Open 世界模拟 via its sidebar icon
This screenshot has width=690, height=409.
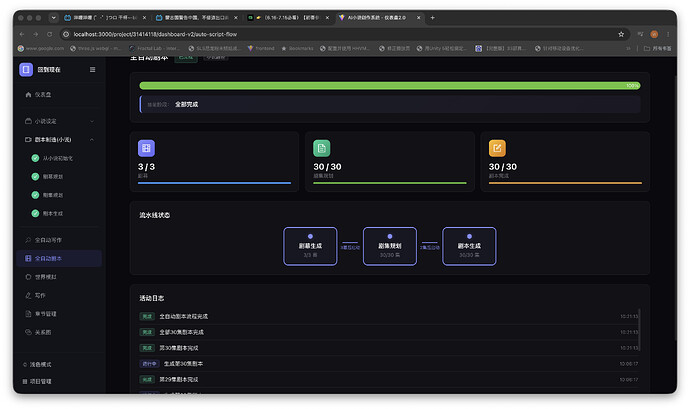[x=29, y=277]
